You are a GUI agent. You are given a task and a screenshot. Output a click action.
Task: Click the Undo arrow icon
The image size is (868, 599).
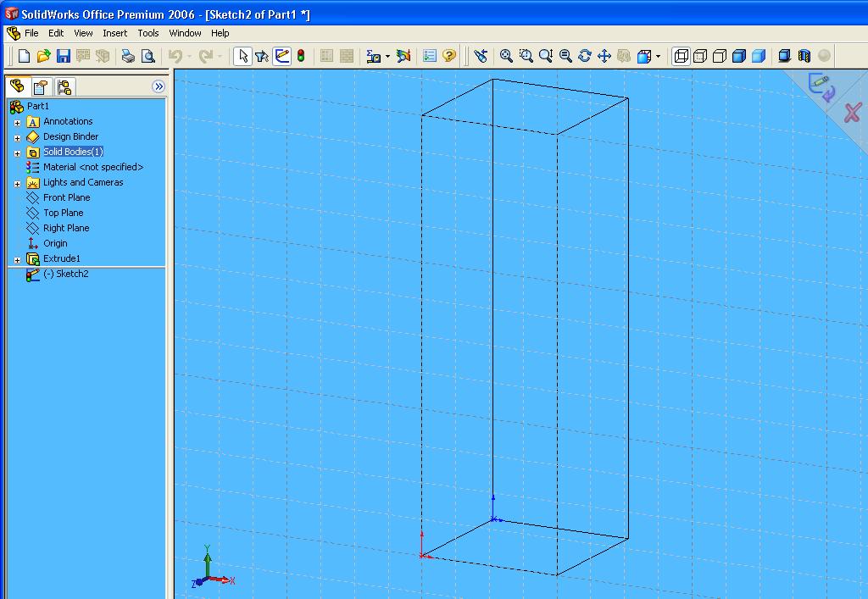point(176,56)
